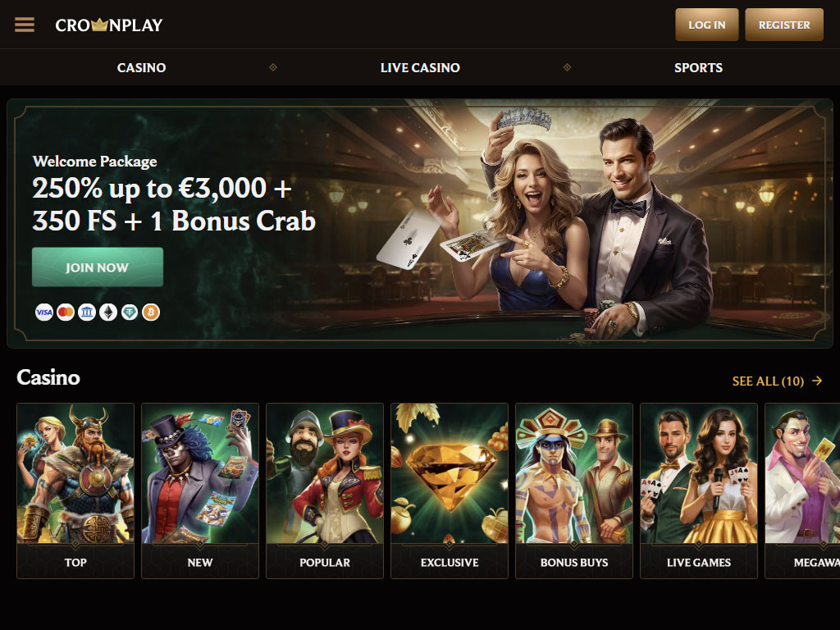Click the Tether payment icon

click(x=129, y=313)
